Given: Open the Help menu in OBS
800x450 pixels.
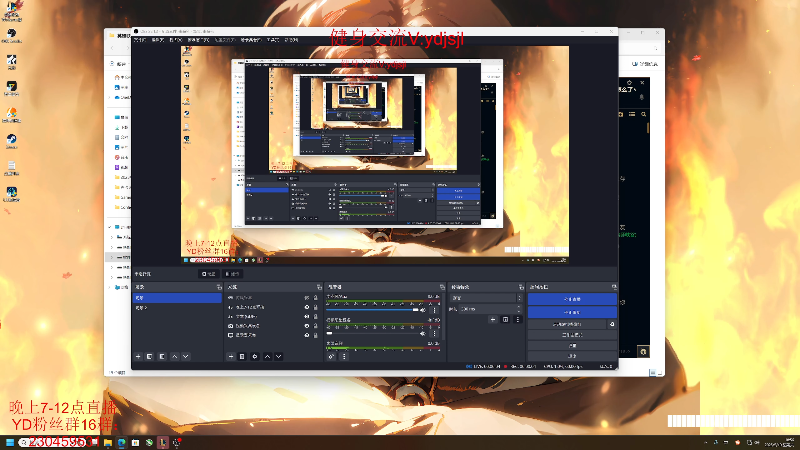Looking at the screenshot, I should click(x=291, y=40).
